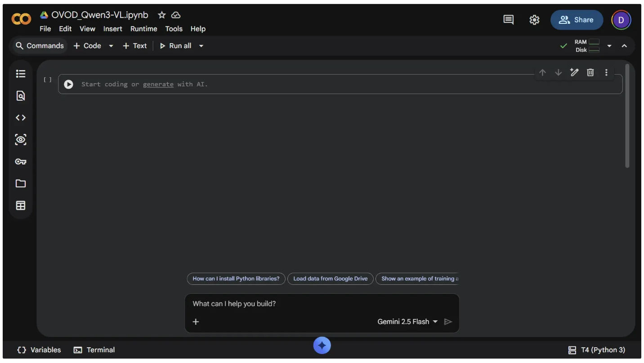Click the notebook title OVOD_Qwen3-VL.ipynb
644x363 pixels.
pos(99,15)
